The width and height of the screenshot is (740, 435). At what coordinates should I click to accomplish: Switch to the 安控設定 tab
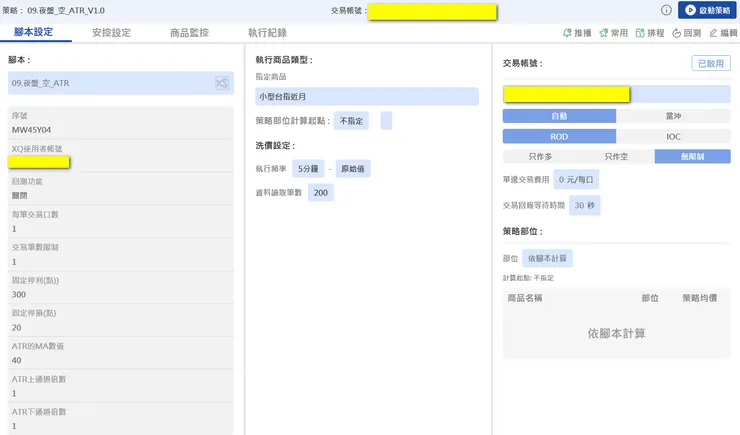(111, 33)
